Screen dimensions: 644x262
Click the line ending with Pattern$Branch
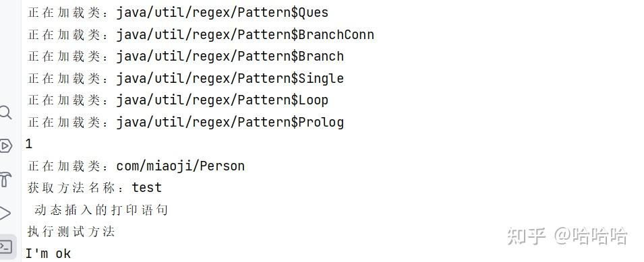click(x=185, y=56)
